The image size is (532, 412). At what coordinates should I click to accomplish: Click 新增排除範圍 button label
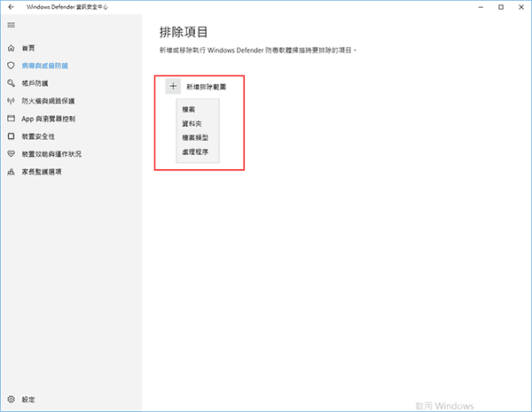click(207, 87)
